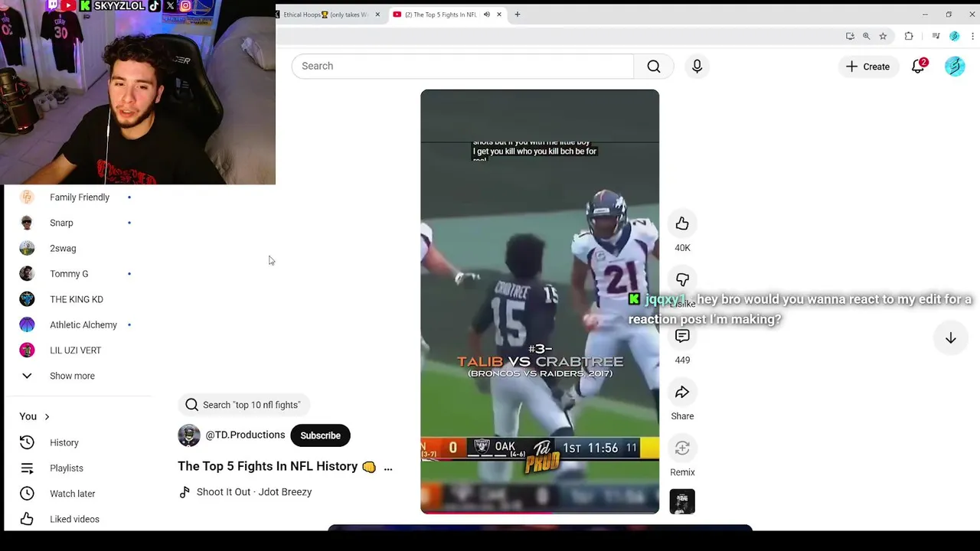Open the @TD.Productions channel link

(245, 435)
